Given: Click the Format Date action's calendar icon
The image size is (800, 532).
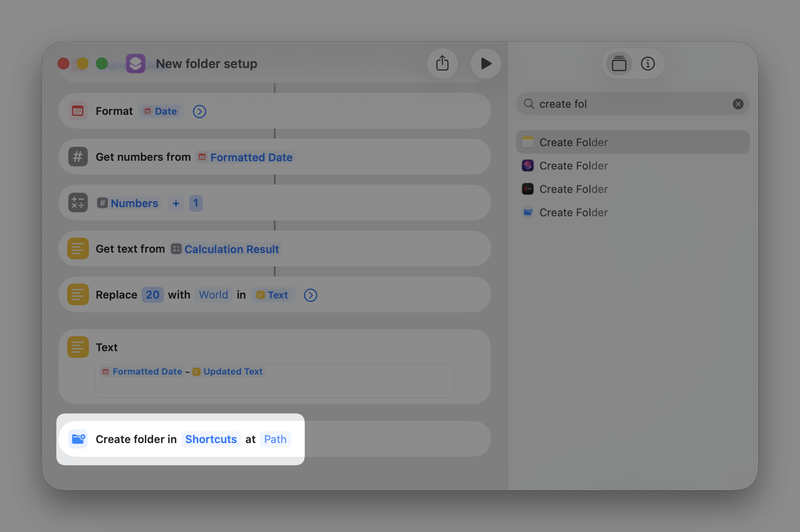Looking at the screenshot, I should 78,111.
